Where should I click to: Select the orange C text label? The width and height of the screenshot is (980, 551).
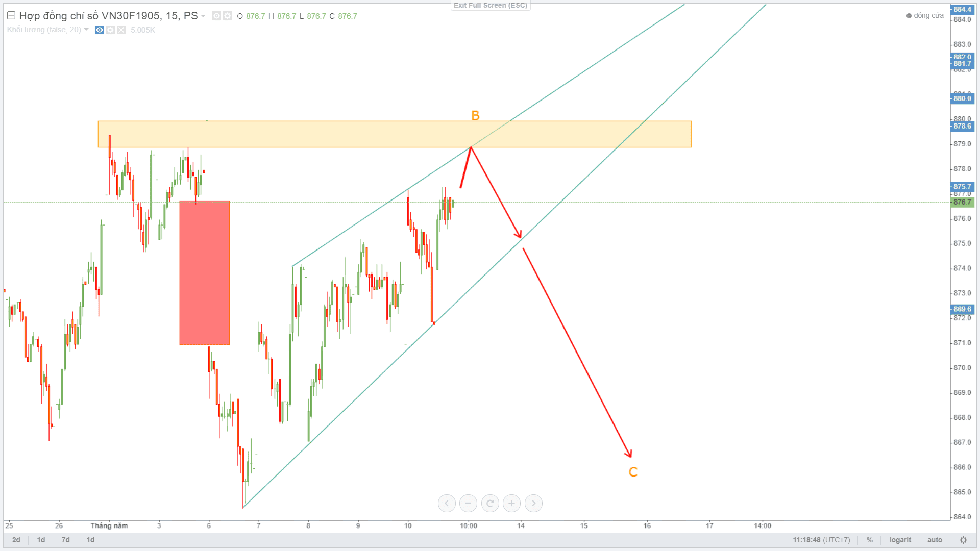[x=633, y=472]
